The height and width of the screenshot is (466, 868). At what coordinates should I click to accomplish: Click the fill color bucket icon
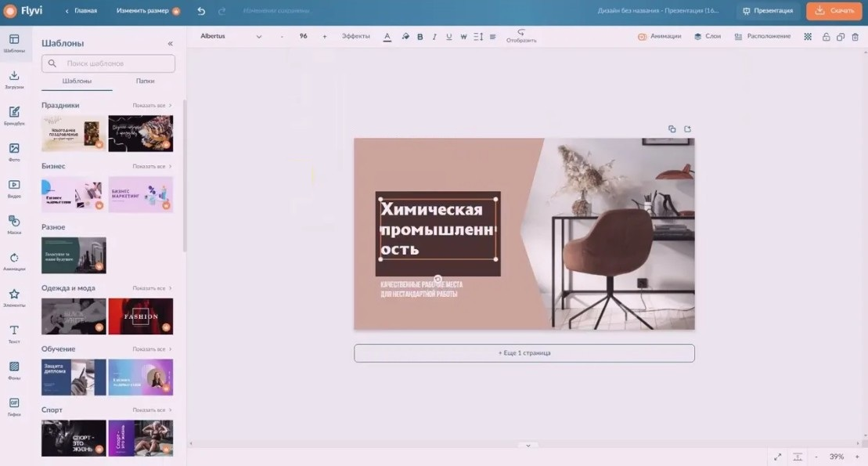405,37
